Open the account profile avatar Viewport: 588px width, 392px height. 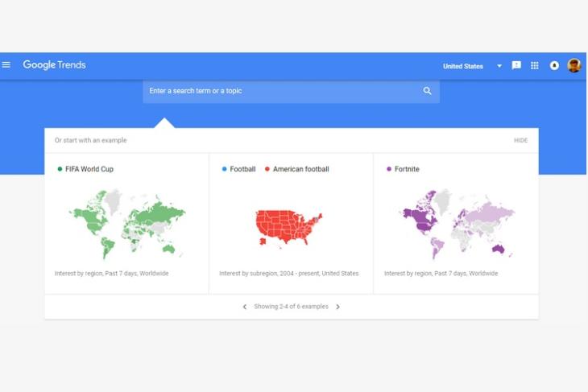[574, 65]
